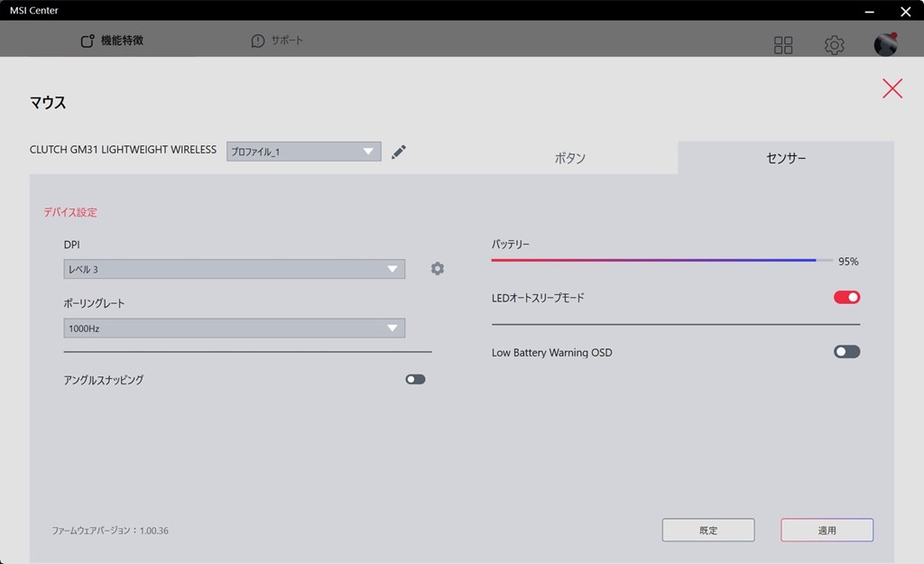Expand the DPI レベル 3 dropdown
Viewport: 924px width, 564px height.
[x=234, y=269]
